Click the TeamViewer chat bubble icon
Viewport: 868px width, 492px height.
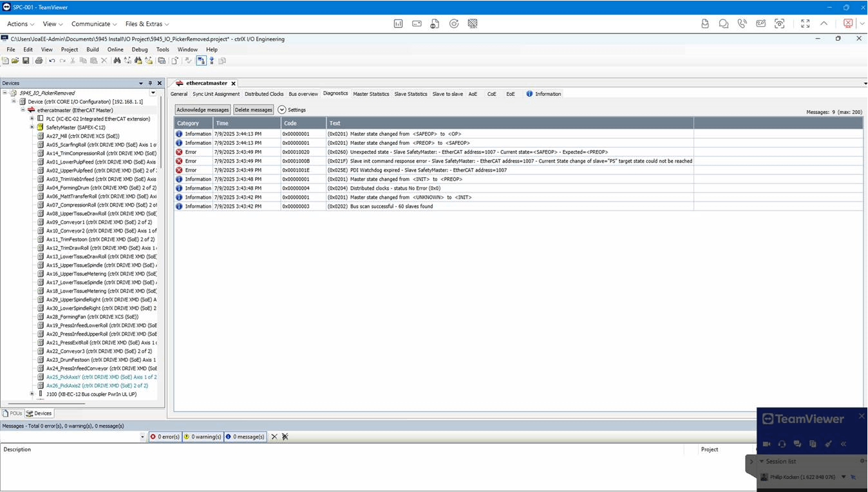[x=724, y=24]
